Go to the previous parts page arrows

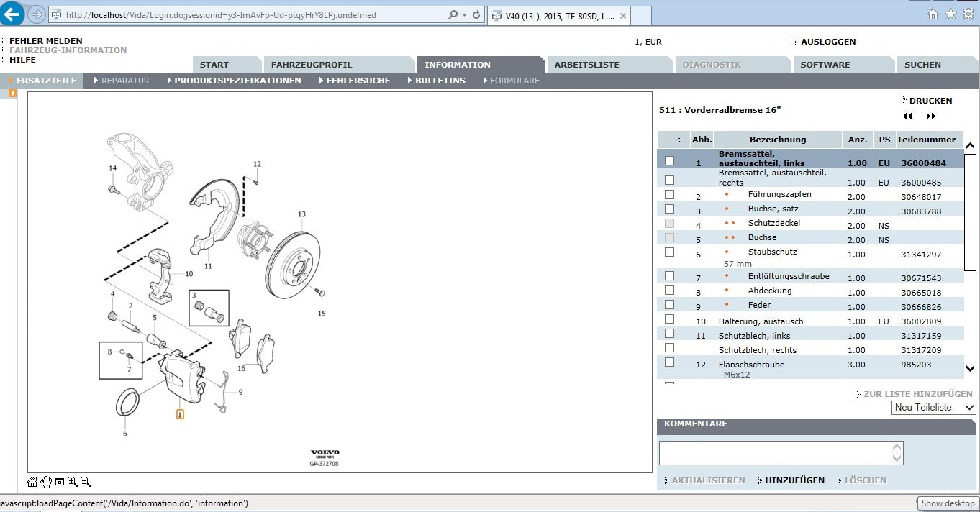coord(907,116)
